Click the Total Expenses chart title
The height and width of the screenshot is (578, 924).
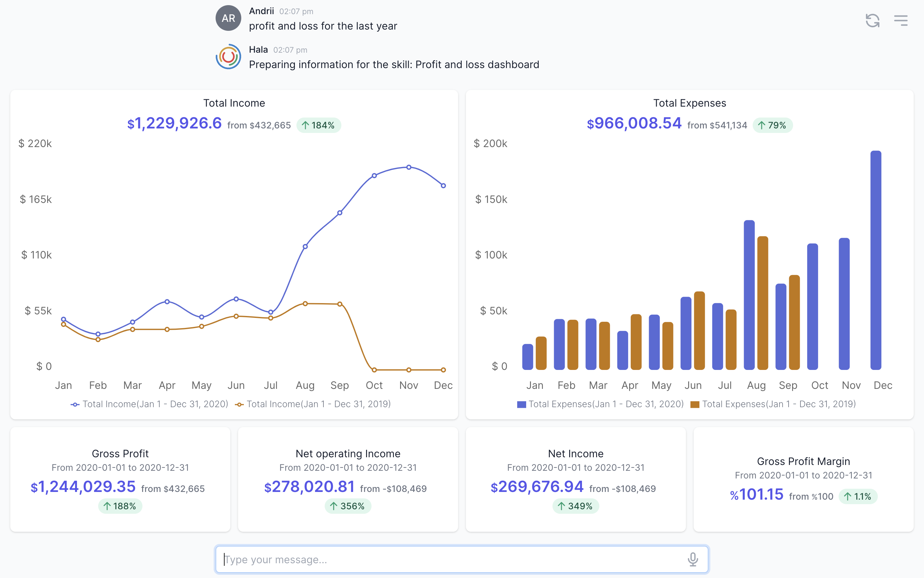click(689, 103)
